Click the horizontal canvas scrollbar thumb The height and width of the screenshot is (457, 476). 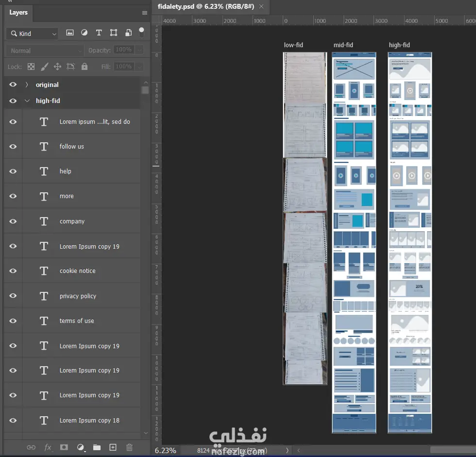click(453, 450)
